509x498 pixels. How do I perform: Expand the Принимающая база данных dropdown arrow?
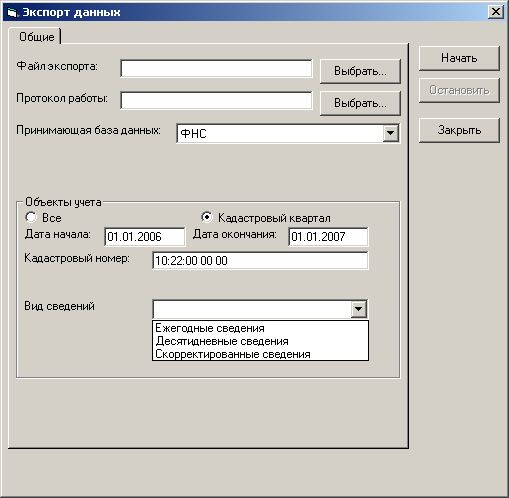pyautogui.click(x=390, y=133)
